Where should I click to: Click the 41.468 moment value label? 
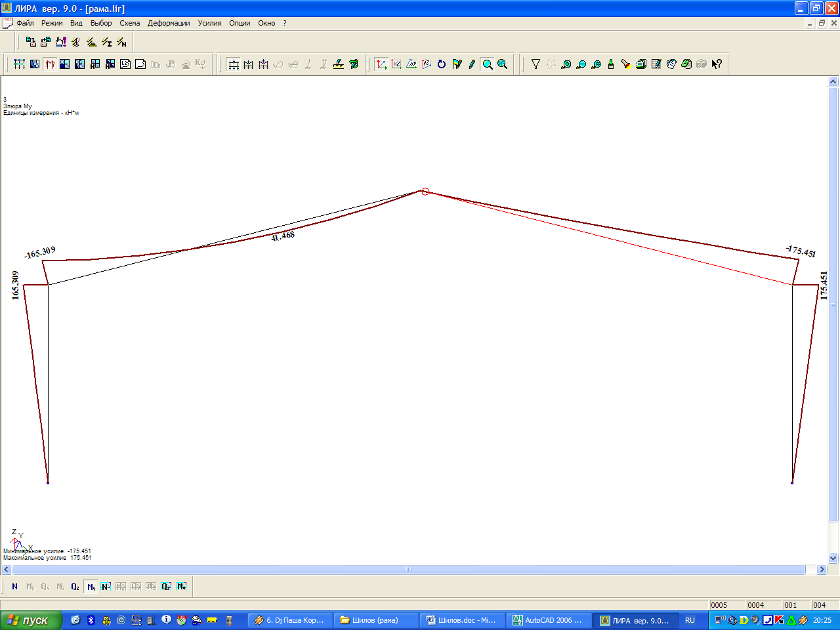pyautogui.click(x=283, y=236)
